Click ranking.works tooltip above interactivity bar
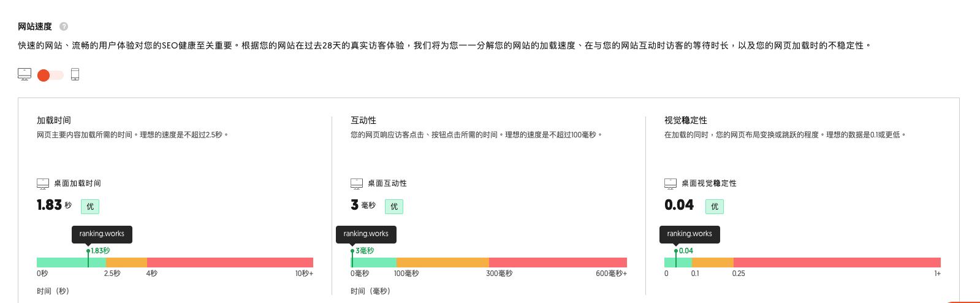Image resolution: width=980 pixels, height=303 pixels. click(366, 234)
